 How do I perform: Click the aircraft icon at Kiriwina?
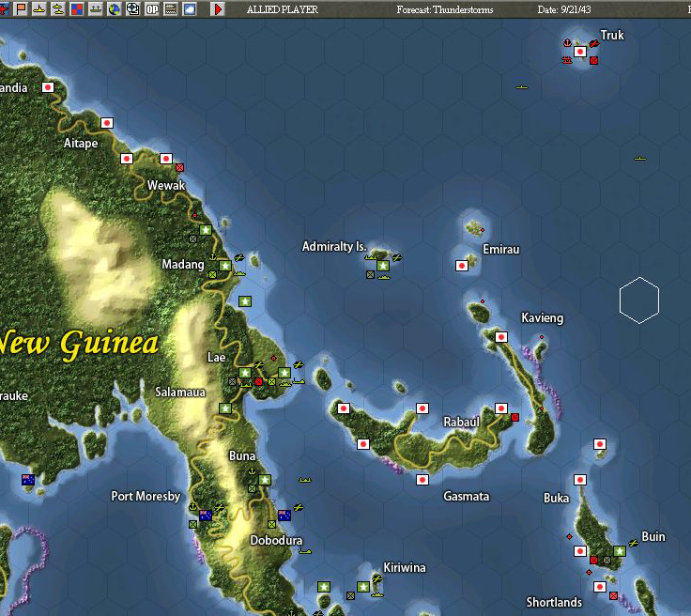click(x=376, y=578)
